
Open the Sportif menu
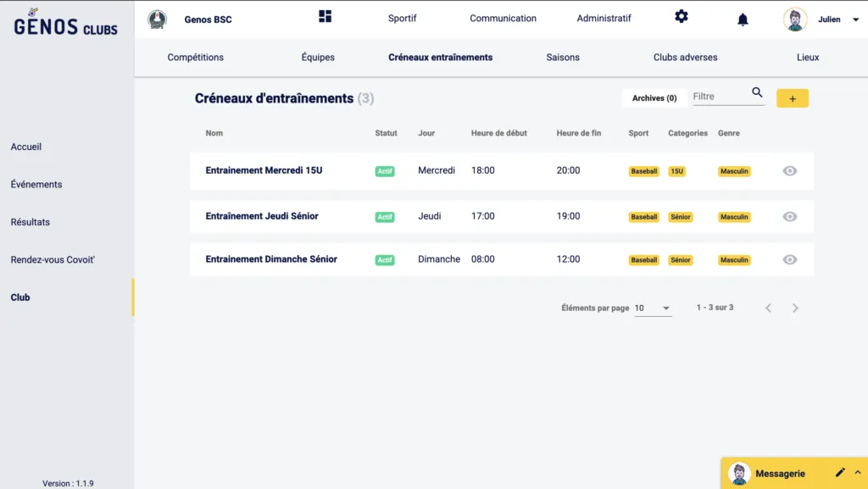402,19
